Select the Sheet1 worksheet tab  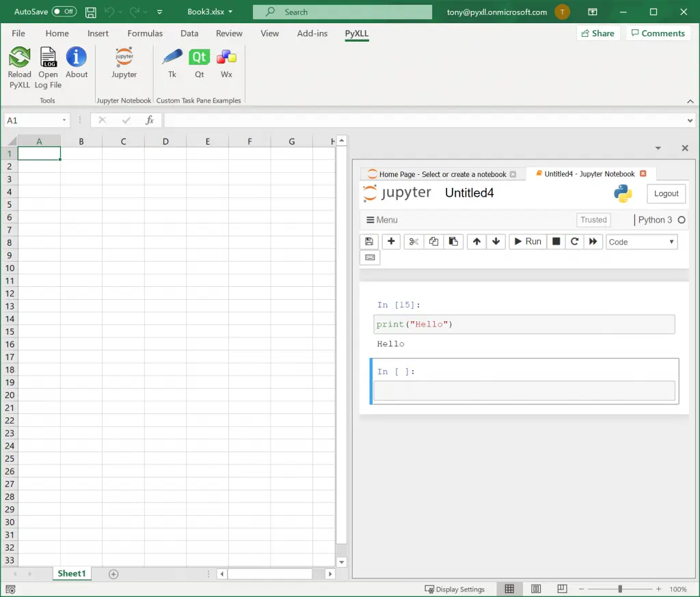71,574
